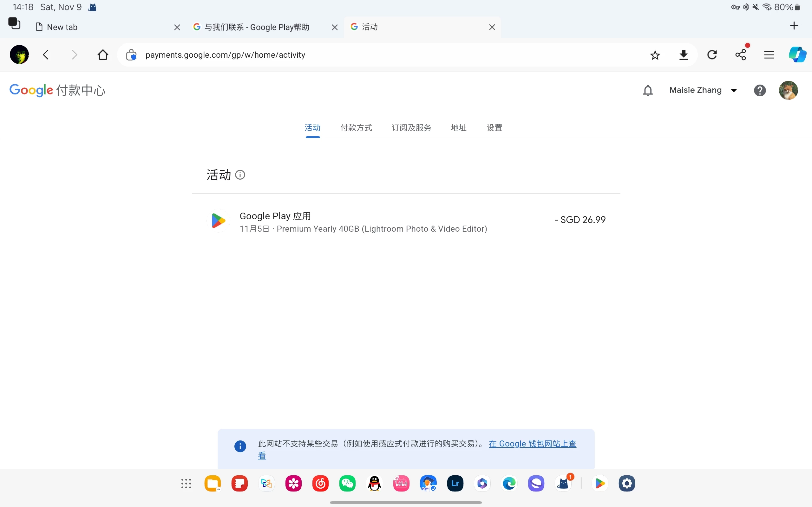Close the 与我们联系 Google Play tab

pyautogui.click(x=335, y=27)
